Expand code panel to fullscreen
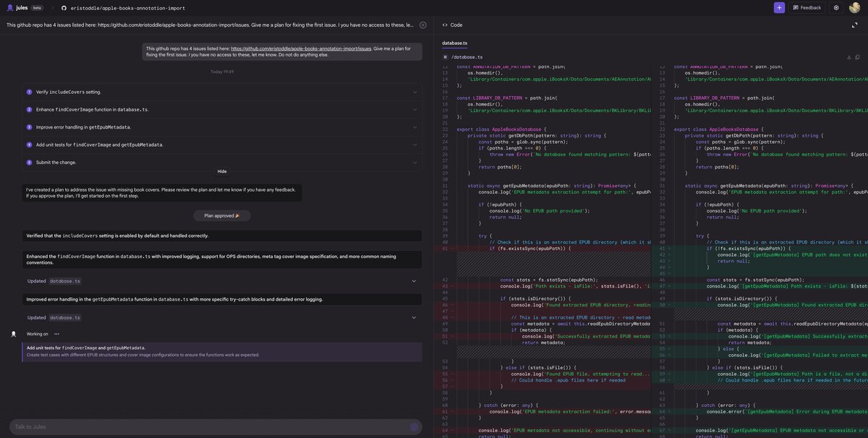 tap(855, 25)
